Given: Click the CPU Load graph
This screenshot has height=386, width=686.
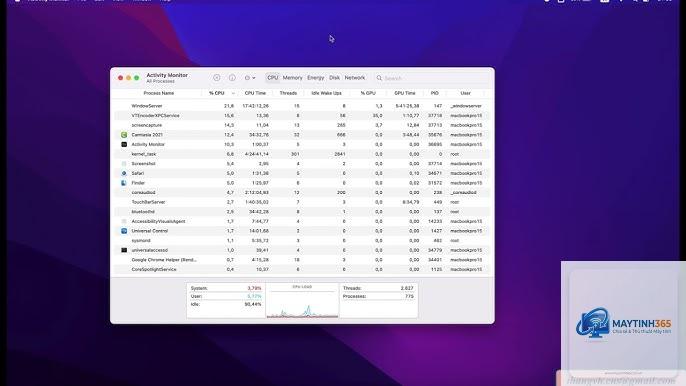Looking at the screenshot, I should 302,301.
